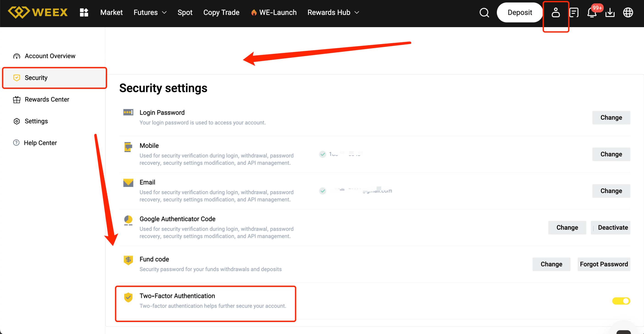Screen dimensions: 644x334
Task: Select the Spot menu item
Action: [x=185, y=12]
